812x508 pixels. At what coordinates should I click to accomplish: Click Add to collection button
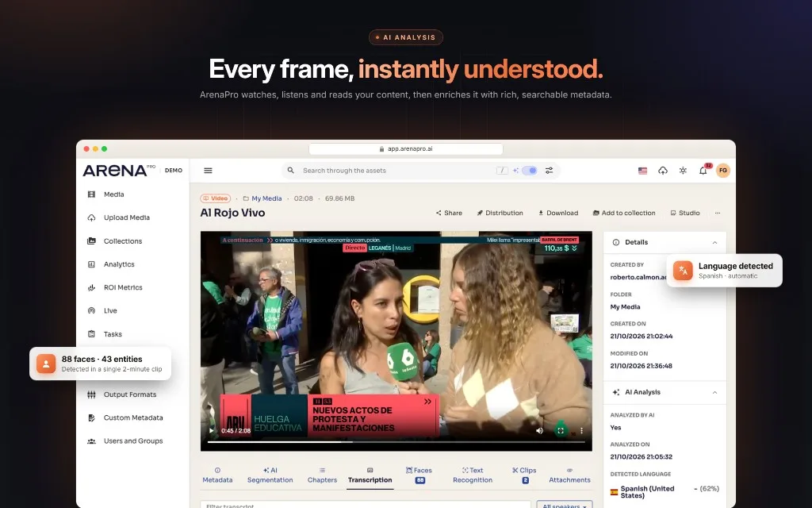[624, 213]
